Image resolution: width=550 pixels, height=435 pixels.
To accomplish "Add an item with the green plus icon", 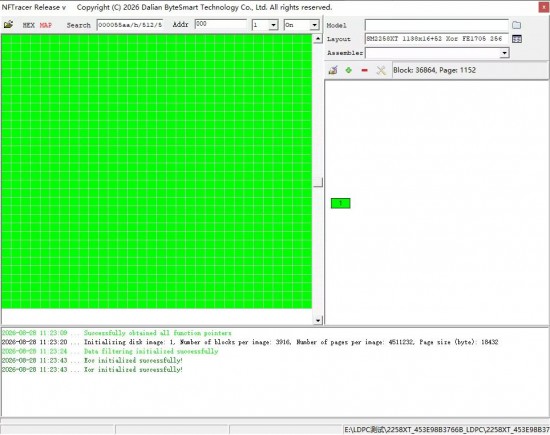I will [348, 70].
